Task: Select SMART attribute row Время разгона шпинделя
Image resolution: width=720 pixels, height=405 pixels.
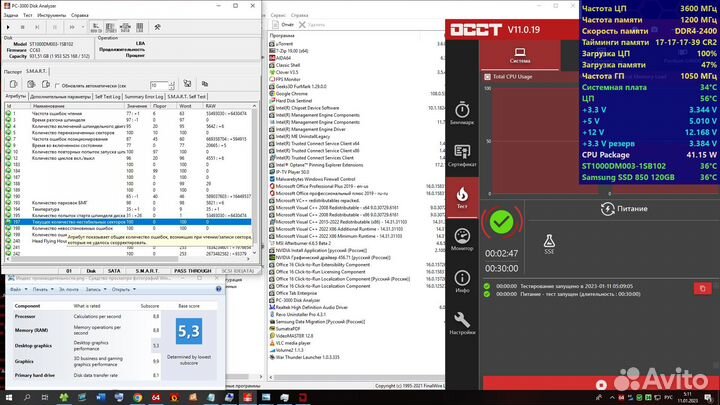Action: (x=128, y=120)
